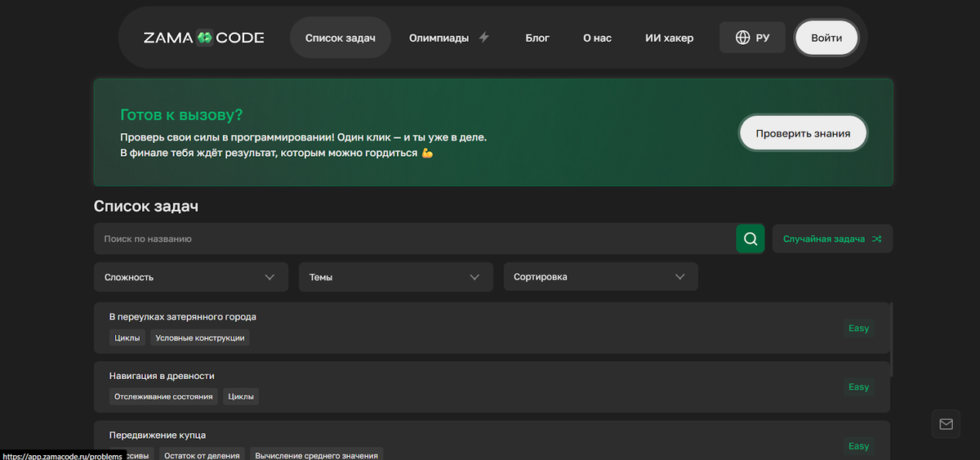Viewport: 980px width, 460px height.
Task: Click the chevron in Темы dropdown
Action: pos(475,277)
